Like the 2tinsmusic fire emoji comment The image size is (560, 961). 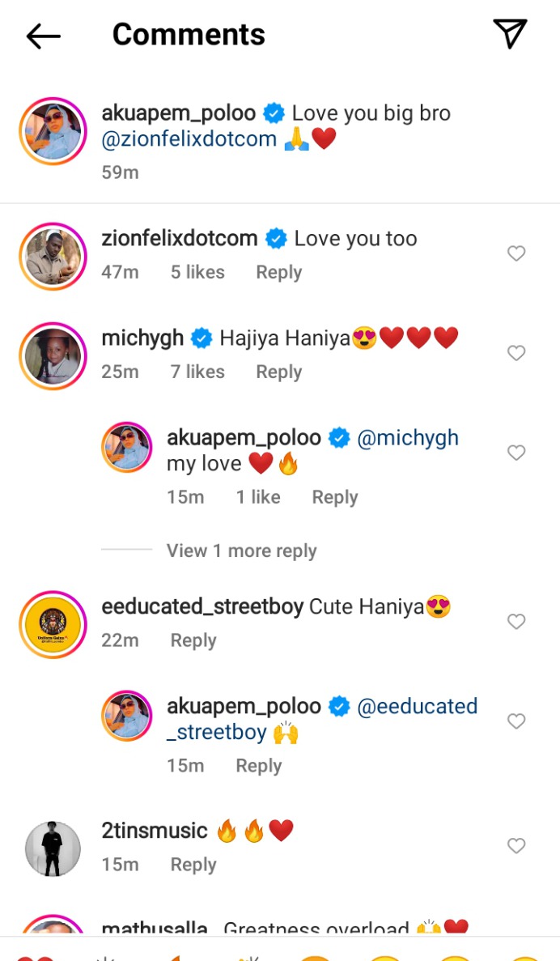pos(516,846)
